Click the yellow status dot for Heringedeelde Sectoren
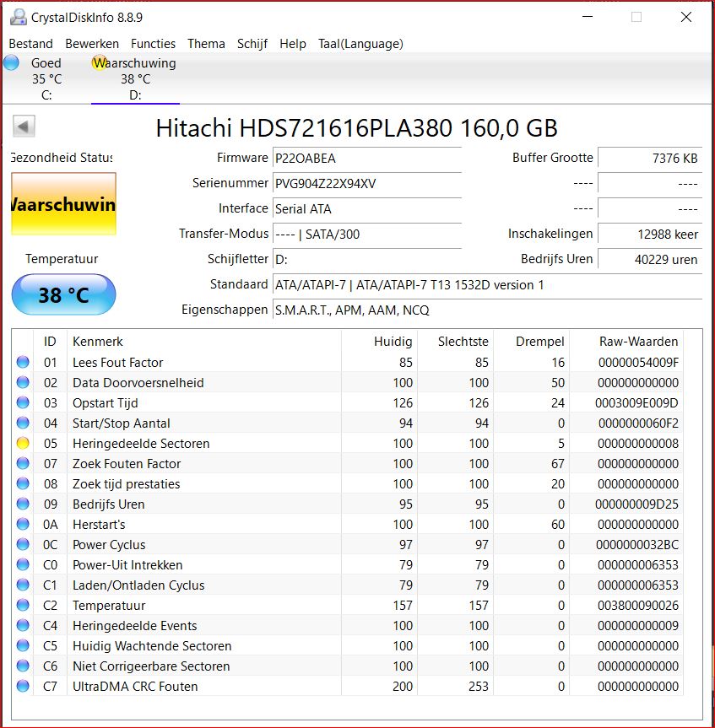The image size is (715, 728). [23, 444]
